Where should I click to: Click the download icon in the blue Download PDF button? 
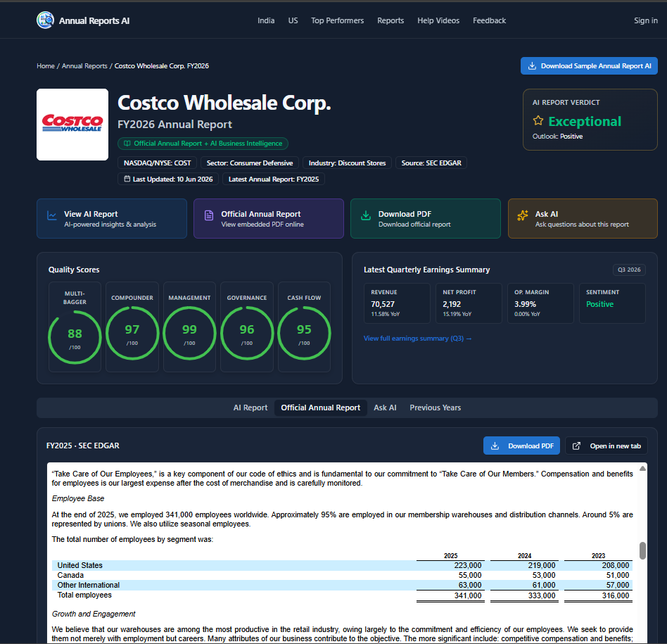coord(495,446)
